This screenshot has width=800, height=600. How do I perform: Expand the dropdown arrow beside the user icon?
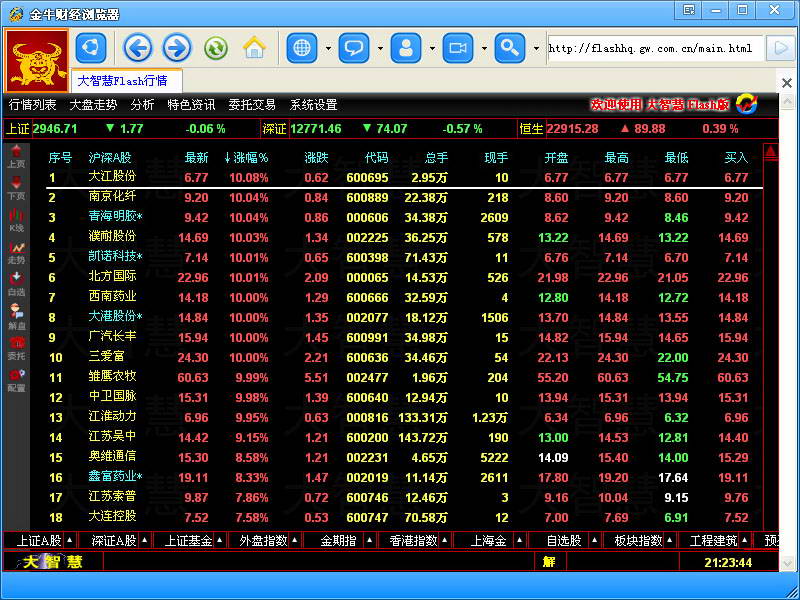point(433,48)
